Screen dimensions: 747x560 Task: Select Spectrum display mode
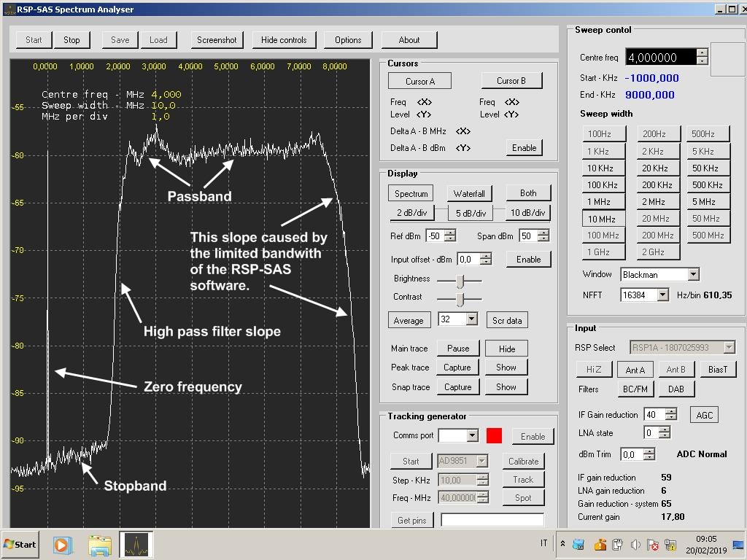[411, 193]
